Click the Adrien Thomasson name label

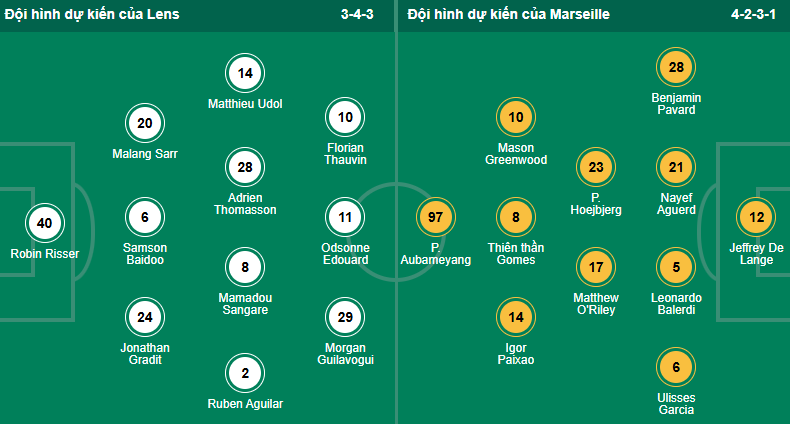(x=245, y=203)
